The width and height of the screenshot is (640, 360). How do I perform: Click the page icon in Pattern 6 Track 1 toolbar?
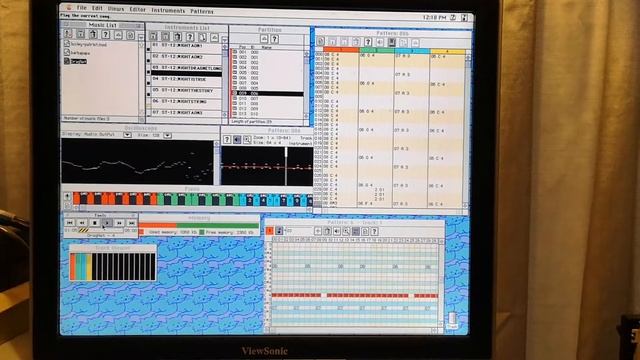pos(365,231)
